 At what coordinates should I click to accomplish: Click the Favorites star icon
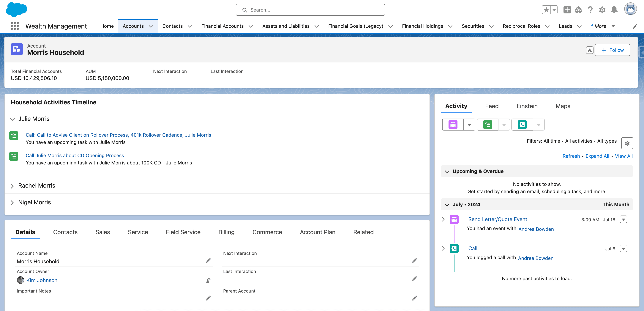[x=546, y=10]
